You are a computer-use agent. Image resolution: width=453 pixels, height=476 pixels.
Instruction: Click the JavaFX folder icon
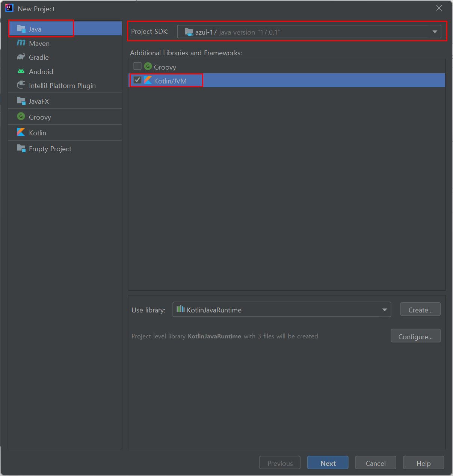point(21,101)
